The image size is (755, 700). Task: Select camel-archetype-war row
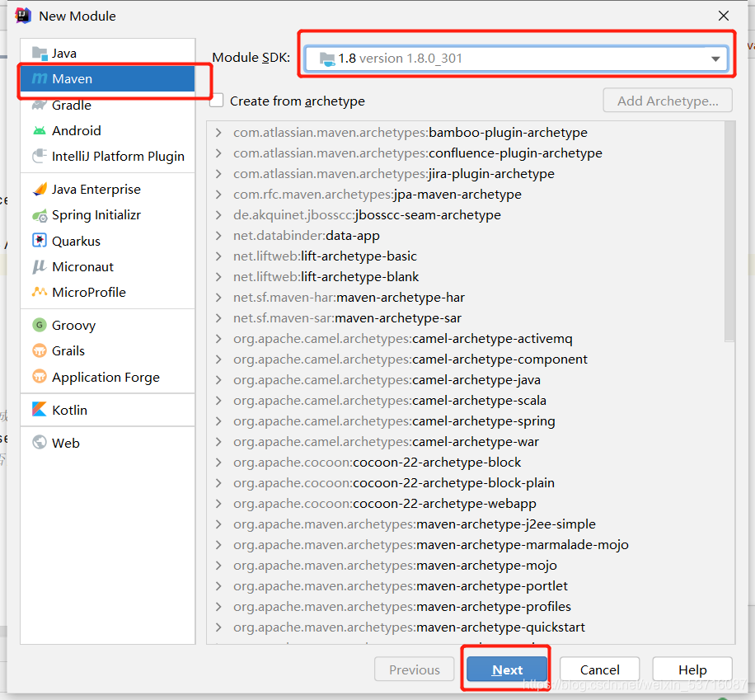(x=465, y=442)
